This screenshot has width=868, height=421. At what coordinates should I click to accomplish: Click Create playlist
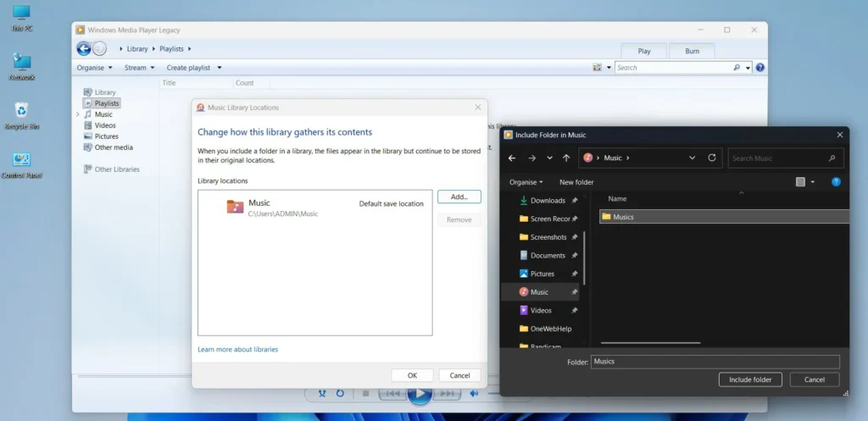[x=188, y=68]
